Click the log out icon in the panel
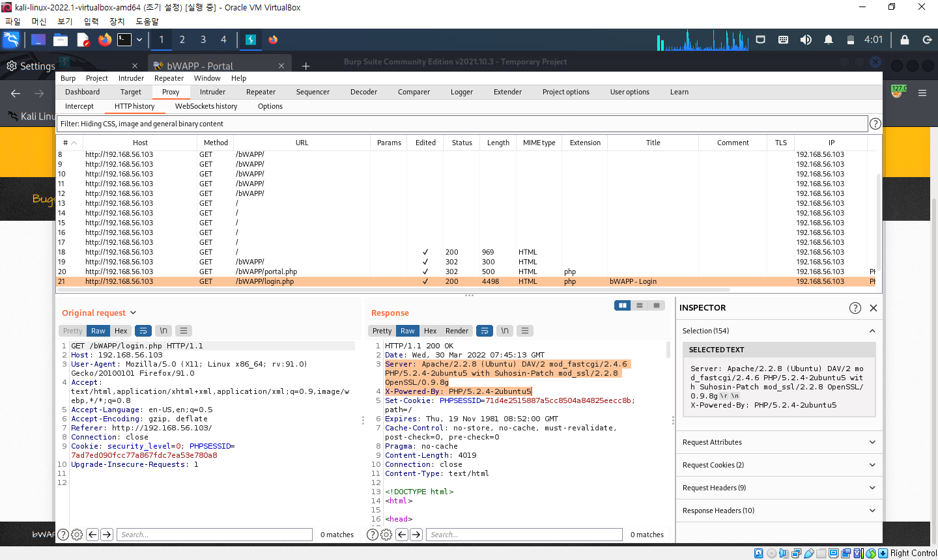The height and width of the screenshot is (560, 938). [x=927, y=40]
